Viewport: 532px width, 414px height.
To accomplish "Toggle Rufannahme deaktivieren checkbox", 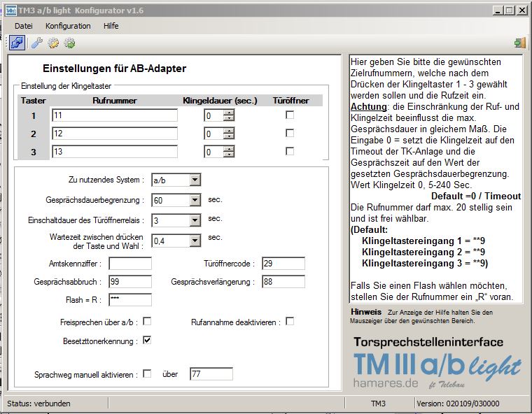I will 290,321.
